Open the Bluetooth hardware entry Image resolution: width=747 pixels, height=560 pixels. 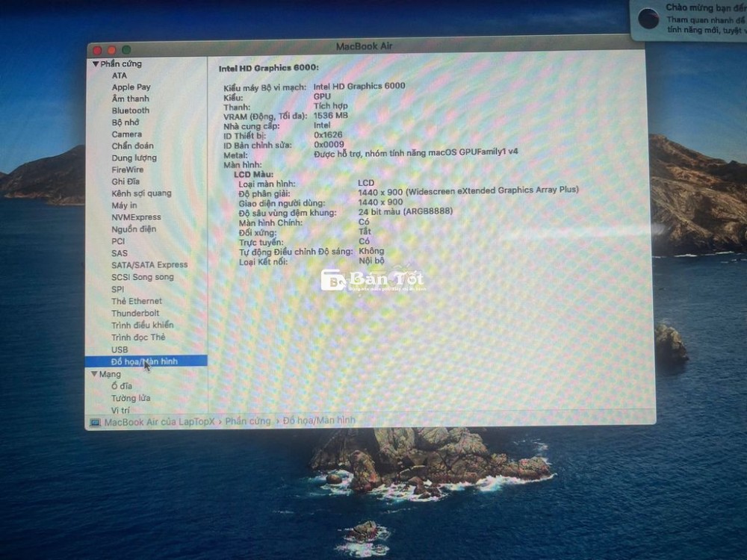click(x=131, y=111)
